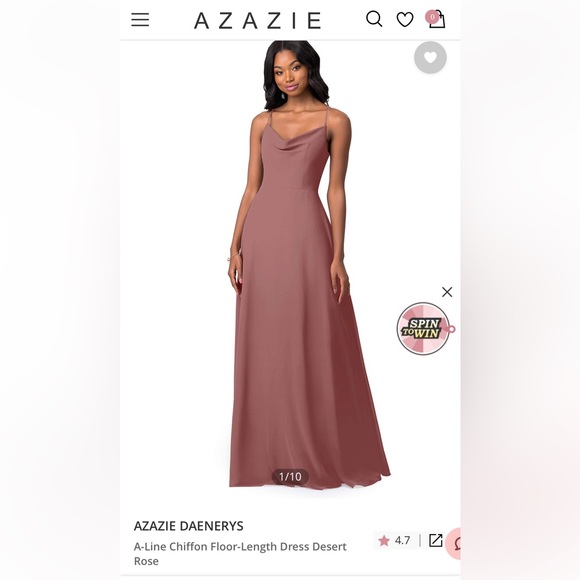The image size is (580, 580).
Task: Click the AZAZIE logo
Action: click(x=257, y=20)
